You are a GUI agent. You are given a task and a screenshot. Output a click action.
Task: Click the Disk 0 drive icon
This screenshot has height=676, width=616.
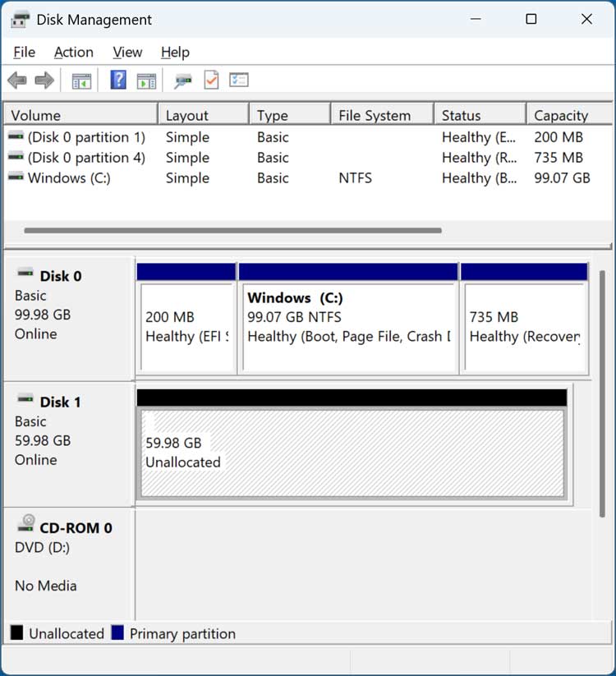tap(25, 273)
